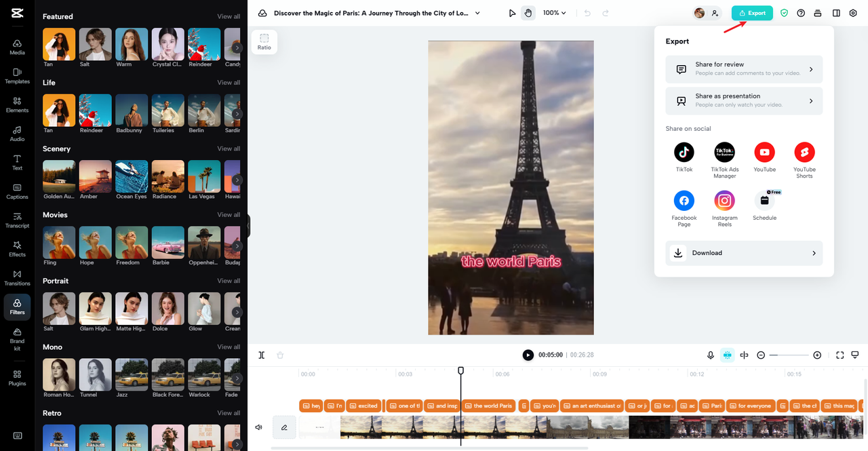Toggle timeline snapping (highlighted teal icon)
Image resolution: width=868 pixels, height=451 pixels.
(727, 355)
